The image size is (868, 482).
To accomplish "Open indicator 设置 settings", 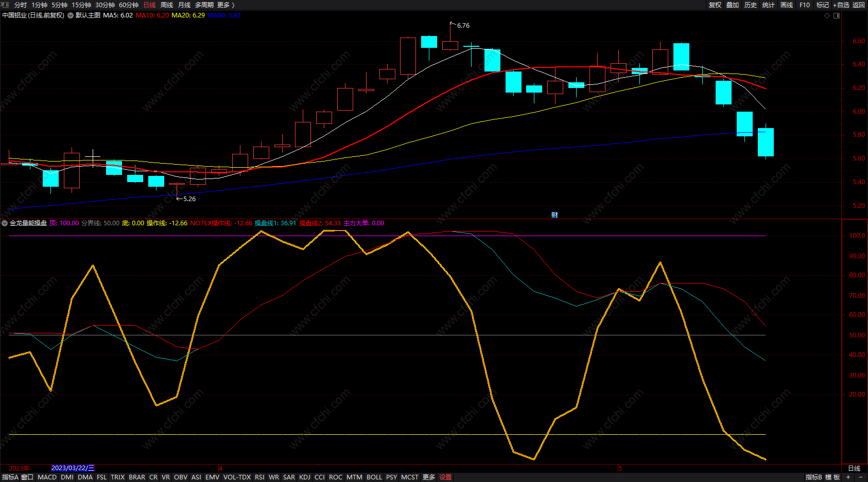I will [445, 477].
